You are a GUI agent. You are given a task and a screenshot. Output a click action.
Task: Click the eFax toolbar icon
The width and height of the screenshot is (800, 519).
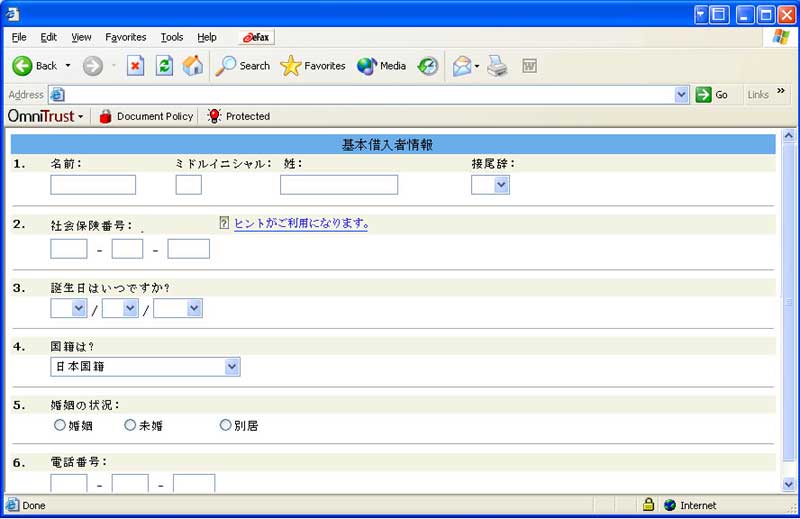[x=256, y=37]
